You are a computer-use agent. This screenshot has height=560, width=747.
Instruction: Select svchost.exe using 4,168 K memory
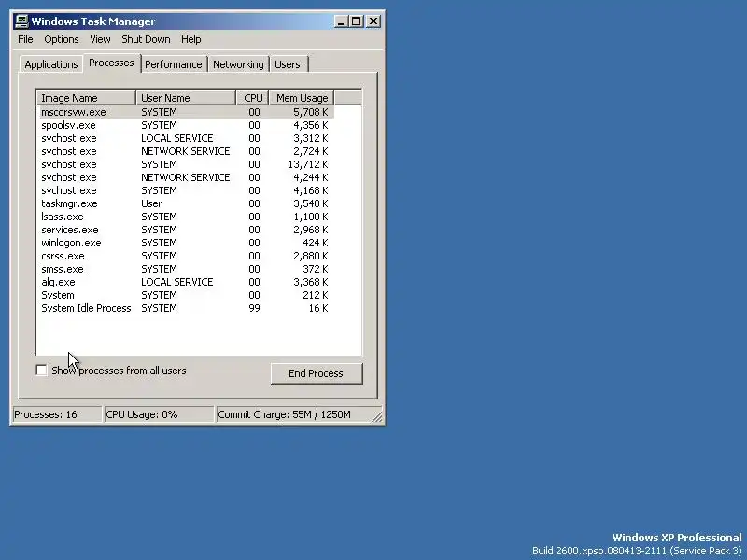point(185,190)
